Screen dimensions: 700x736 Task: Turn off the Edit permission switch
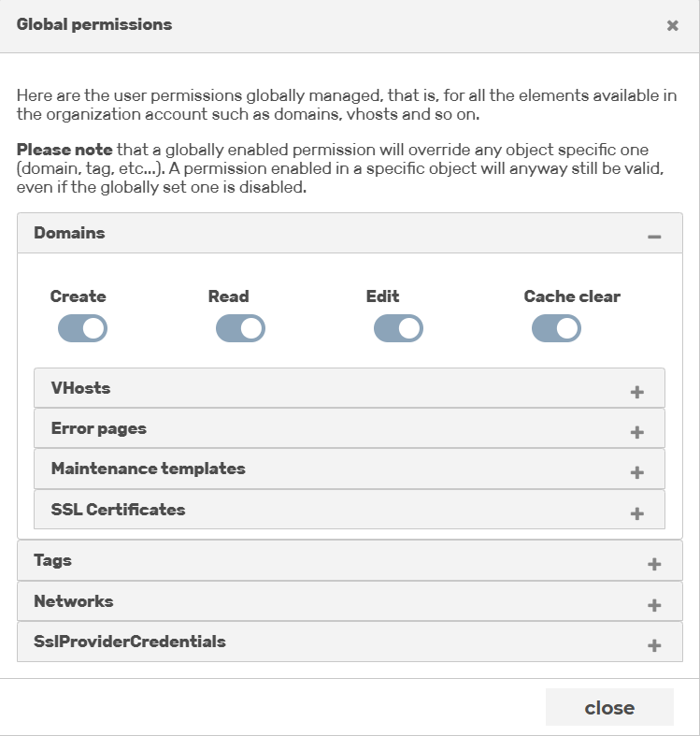[x=398, y=328]
